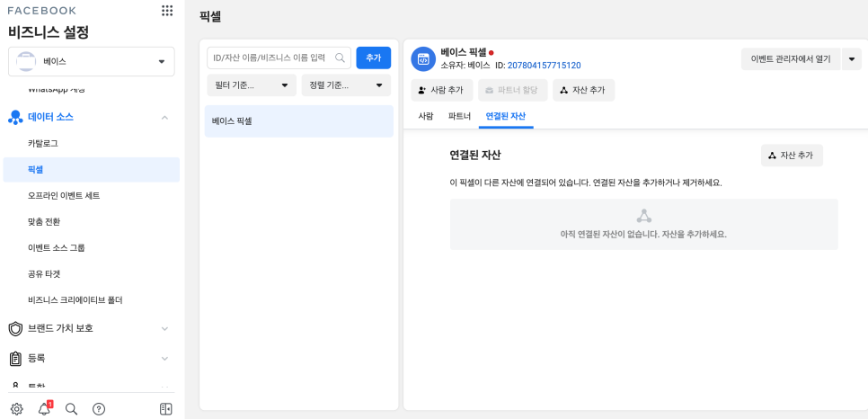Switch to the 파트너 tab

click(x=459, y=116)
